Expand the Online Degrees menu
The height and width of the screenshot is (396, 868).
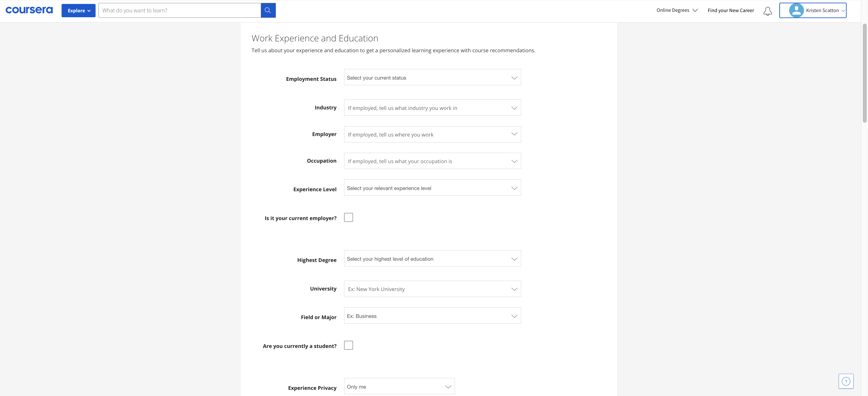(x=677, y=10)
